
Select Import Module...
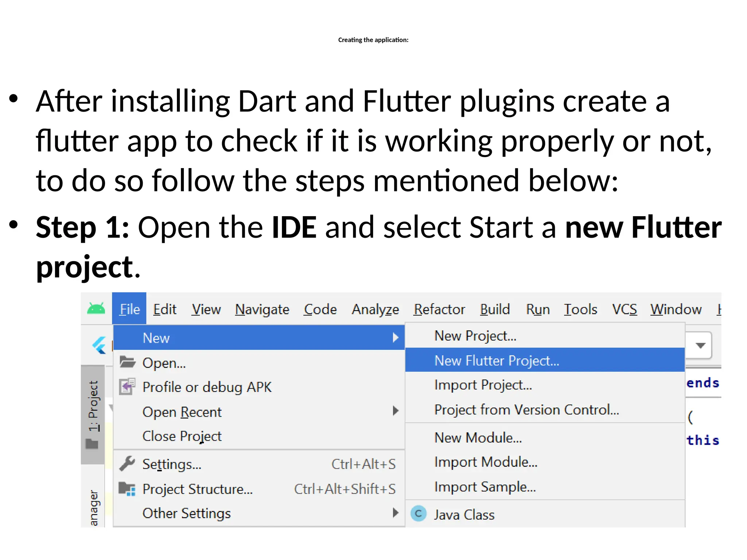pyautogui.click(x=545, y=462)
